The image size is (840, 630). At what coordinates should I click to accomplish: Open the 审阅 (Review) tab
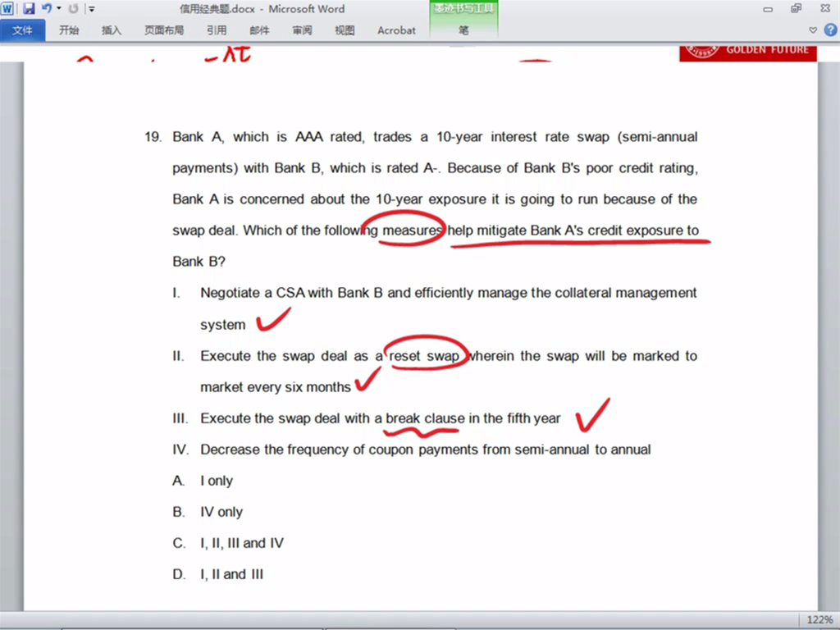(302, 30)
